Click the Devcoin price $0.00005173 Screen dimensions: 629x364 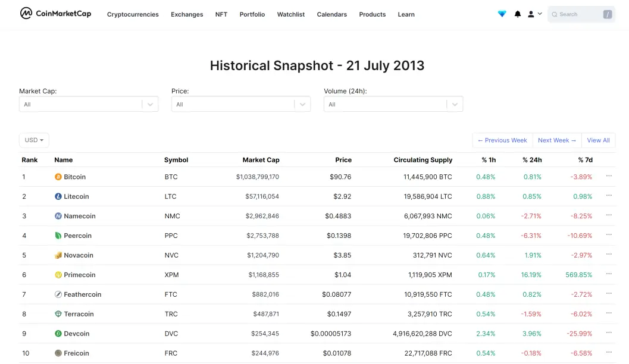pos(330,334)
